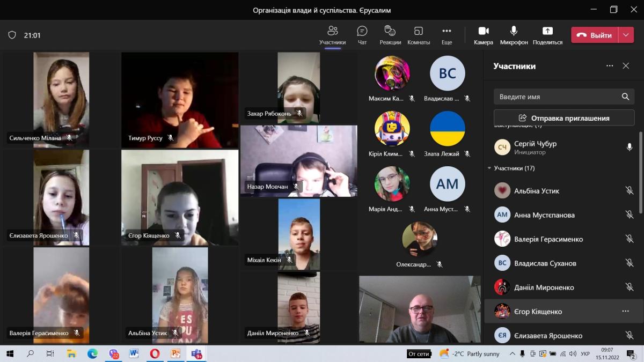Click the Выйти leave button
644x362 pixels.
click(595, 35)
